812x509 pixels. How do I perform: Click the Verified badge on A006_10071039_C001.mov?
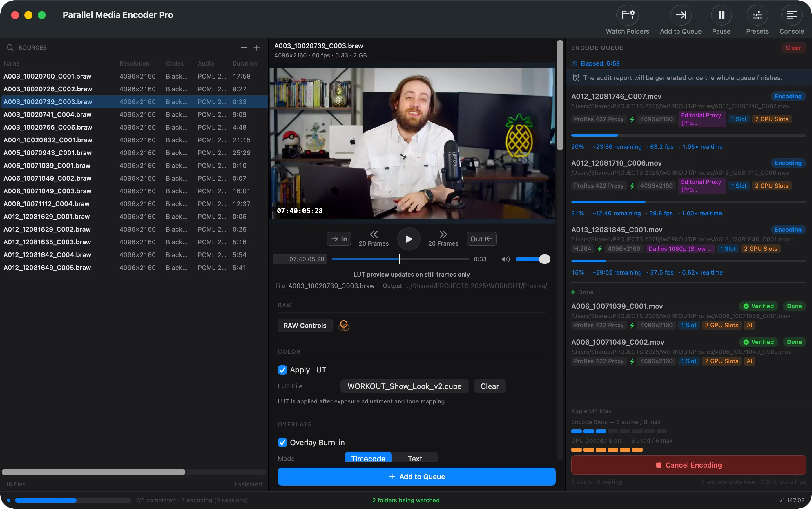758,306
